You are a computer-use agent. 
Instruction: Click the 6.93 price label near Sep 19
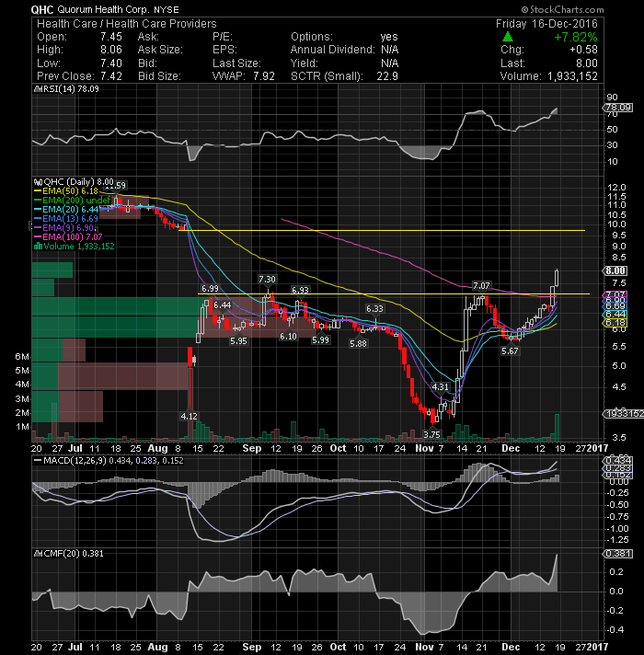300,290
